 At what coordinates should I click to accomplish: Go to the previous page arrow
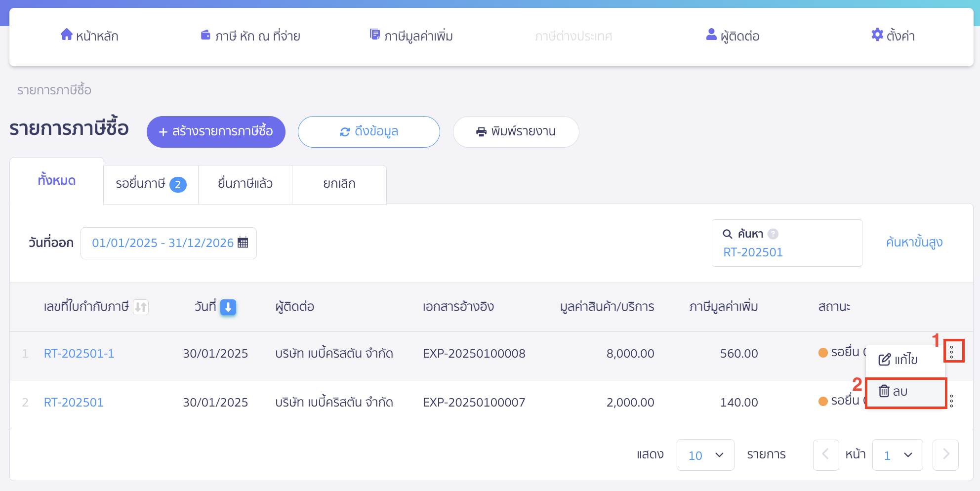click(x=825, y=454)
